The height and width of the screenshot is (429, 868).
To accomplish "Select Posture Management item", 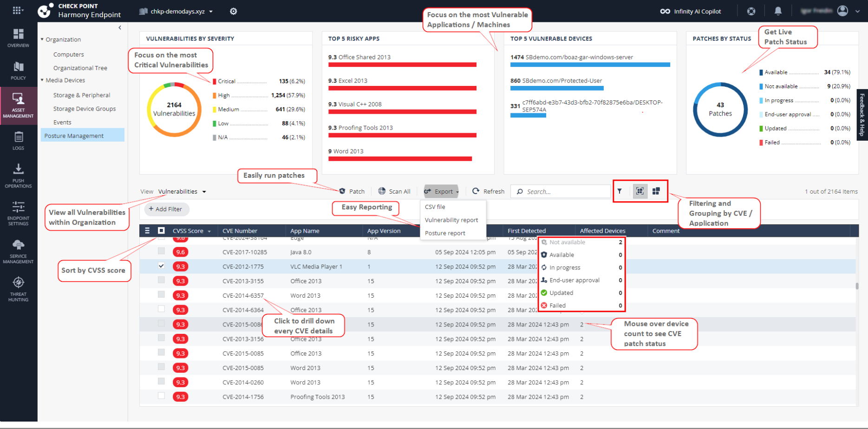I will (83, 135).
